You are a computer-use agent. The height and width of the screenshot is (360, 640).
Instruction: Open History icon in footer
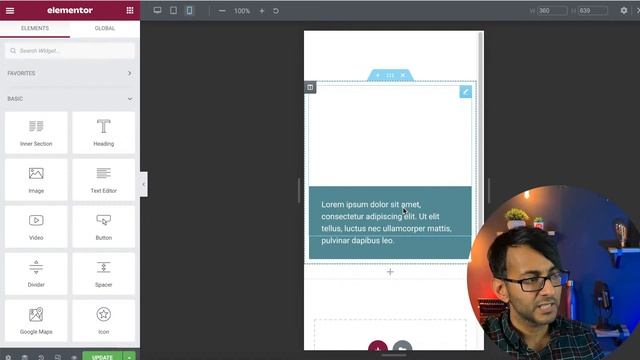[41, 357]
